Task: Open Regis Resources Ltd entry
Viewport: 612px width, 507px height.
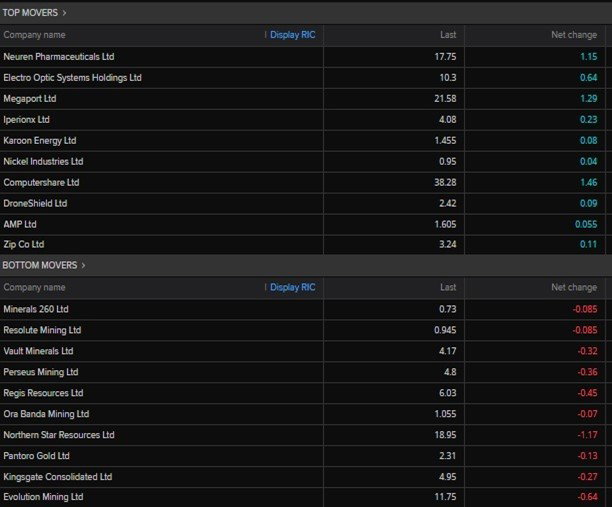Action: (43, 393)
